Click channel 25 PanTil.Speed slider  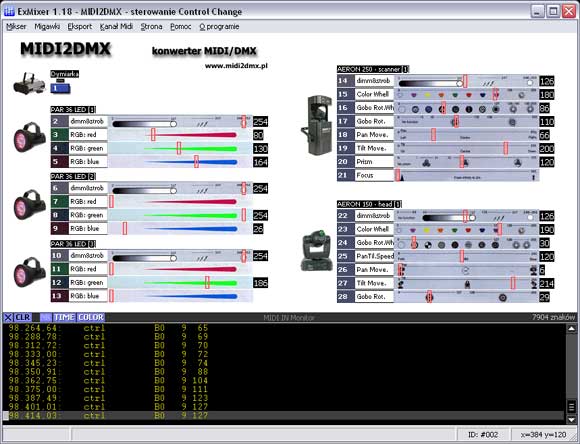coord(466,256)
